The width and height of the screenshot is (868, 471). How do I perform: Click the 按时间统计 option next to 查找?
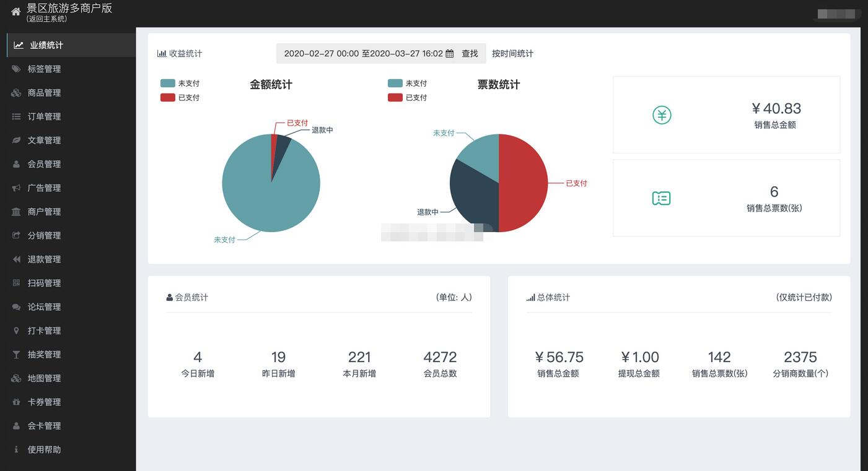[x=512, y=53]
